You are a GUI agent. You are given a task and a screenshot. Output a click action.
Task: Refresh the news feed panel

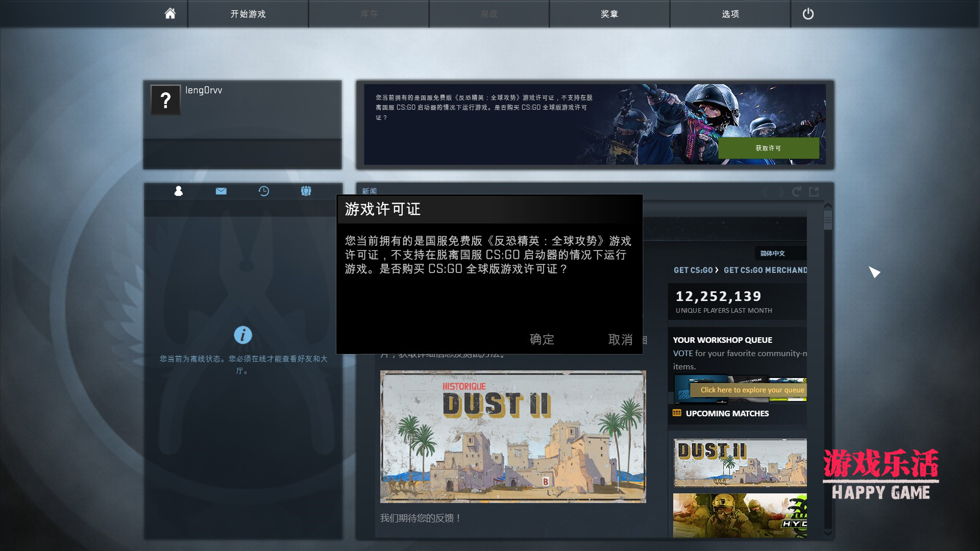[x=796, y=191]
